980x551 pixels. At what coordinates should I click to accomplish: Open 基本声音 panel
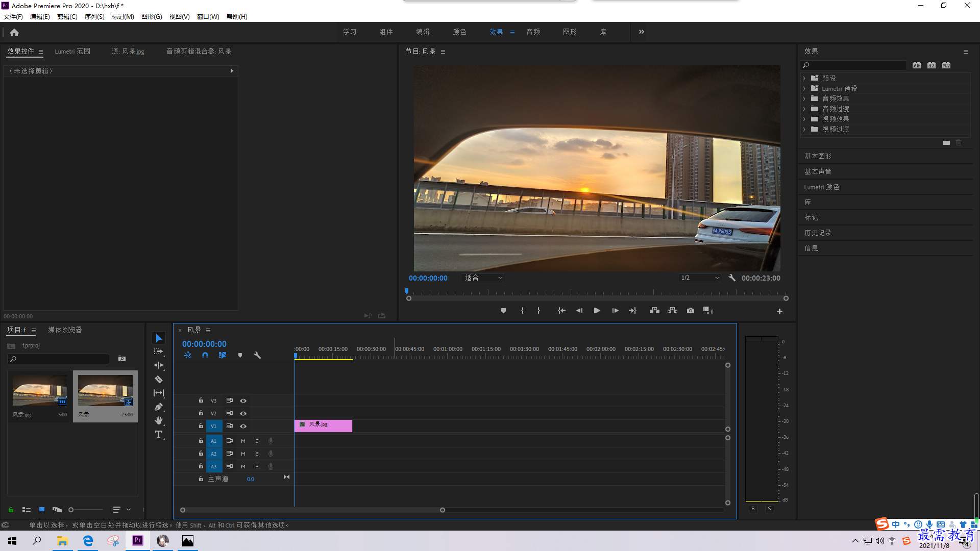coord(818,172)
